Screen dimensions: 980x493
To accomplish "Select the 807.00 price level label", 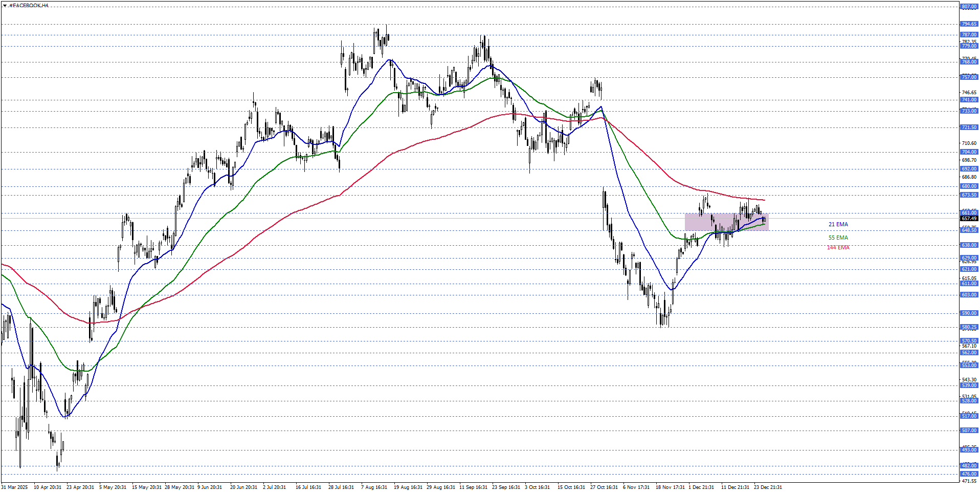I will point(969,7).
